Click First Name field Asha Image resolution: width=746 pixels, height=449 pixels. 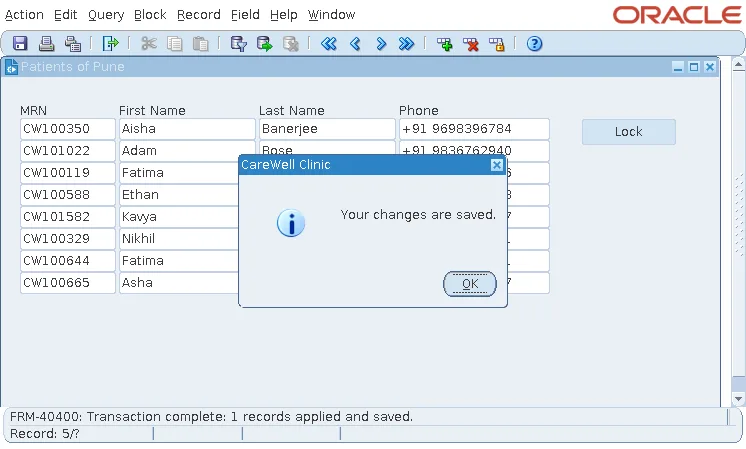click(x=179, y=283)
